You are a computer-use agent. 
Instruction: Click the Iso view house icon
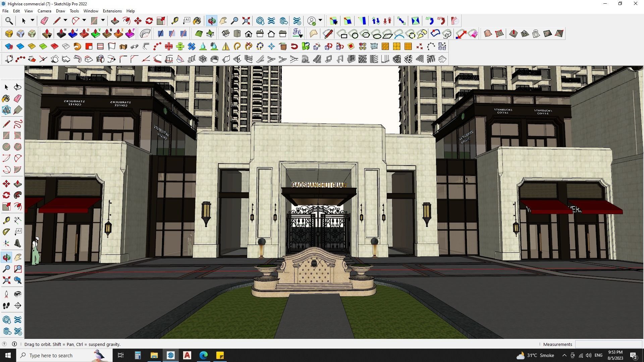(x=226, y=34)
